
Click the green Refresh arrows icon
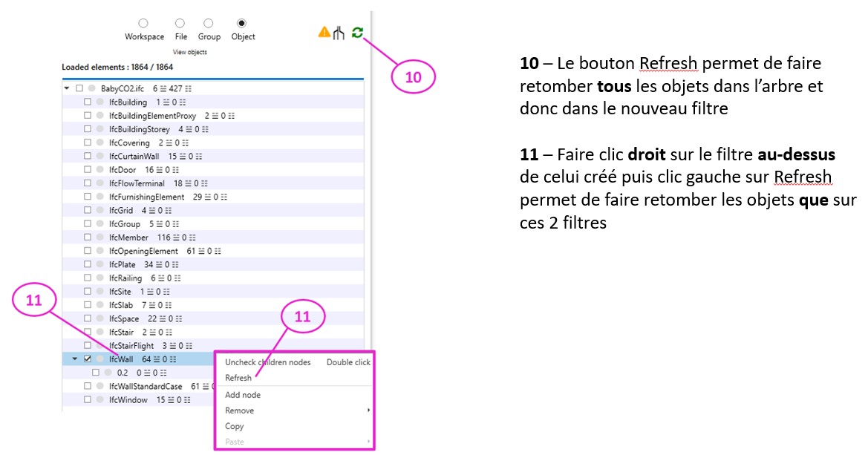point(358,32)
